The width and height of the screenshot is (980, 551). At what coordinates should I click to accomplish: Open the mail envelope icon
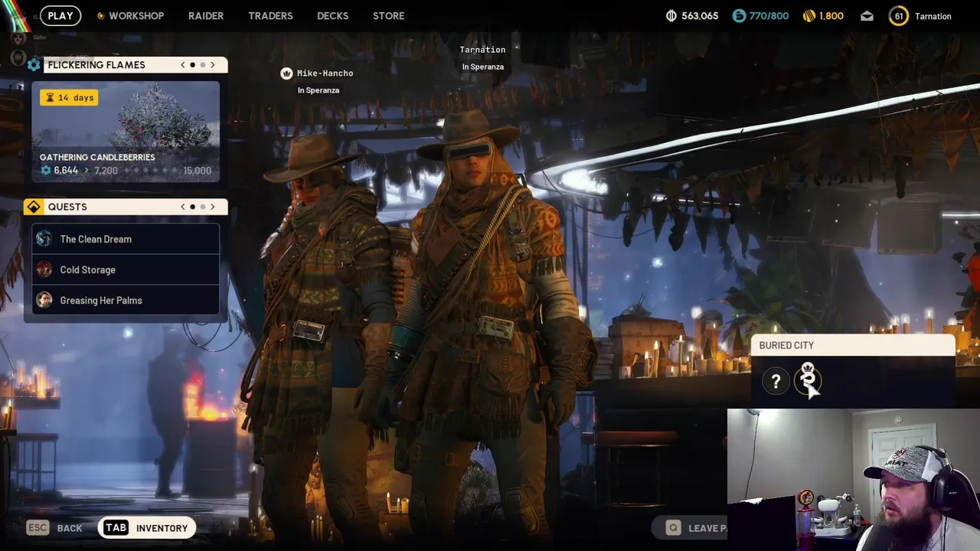(x=867, y=16)
